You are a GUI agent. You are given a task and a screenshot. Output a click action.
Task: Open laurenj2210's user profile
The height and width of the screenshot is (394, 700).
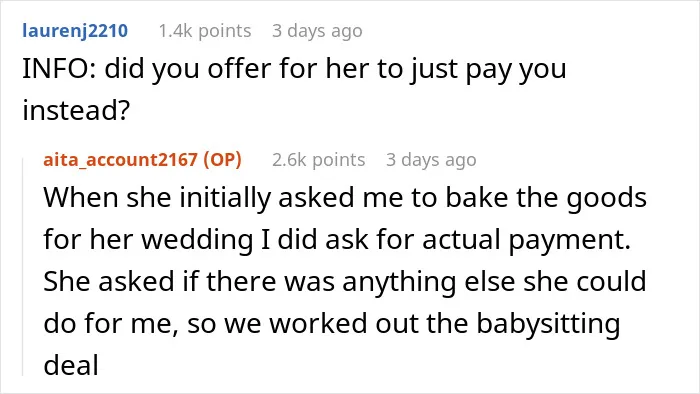pos(75,31)
